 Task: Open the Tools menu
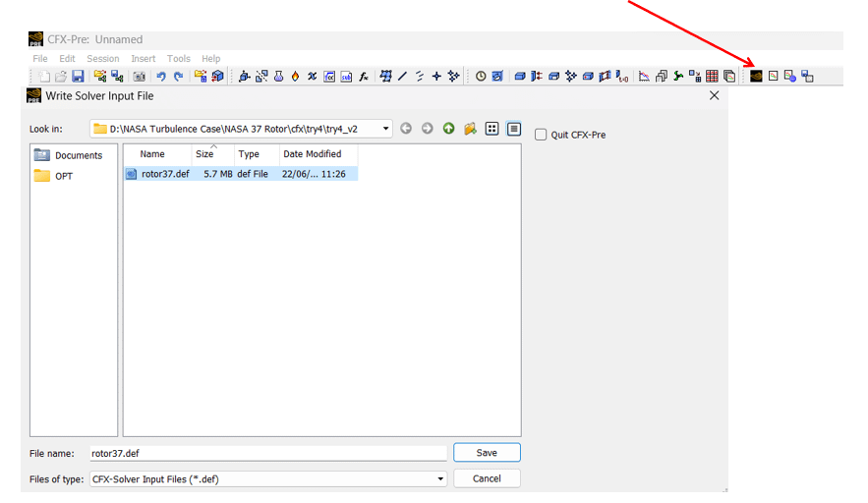pyautogui.click(x=178, y=59)
